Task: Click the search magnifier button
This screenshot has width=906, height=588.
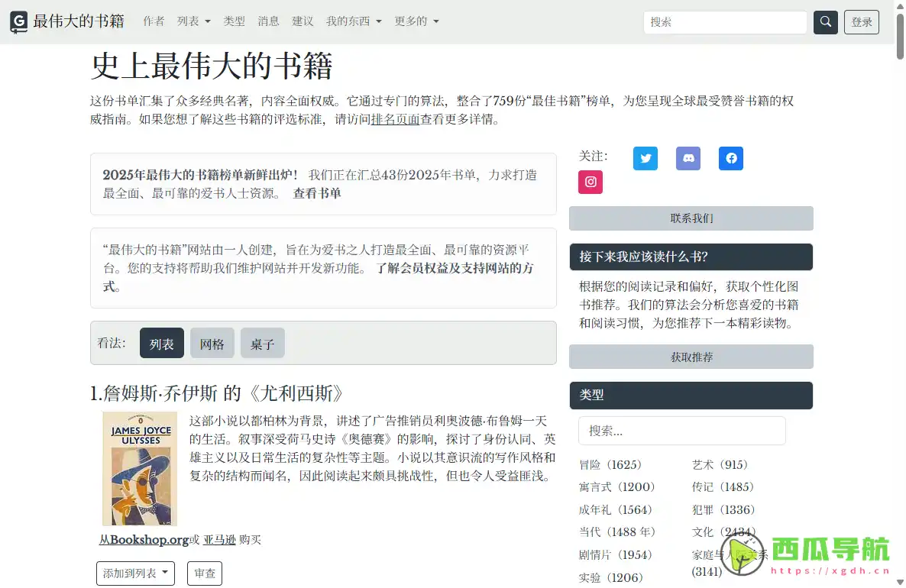Action: 826,22
